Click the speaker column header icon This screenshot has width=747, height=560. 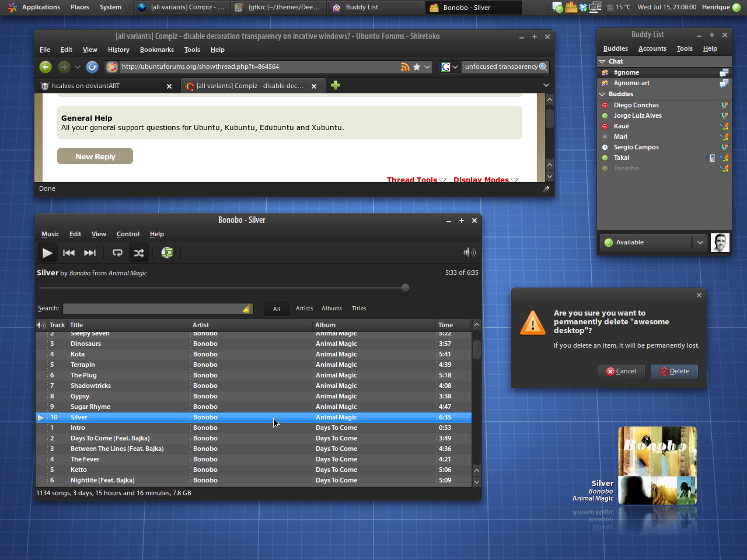point(41,325)
